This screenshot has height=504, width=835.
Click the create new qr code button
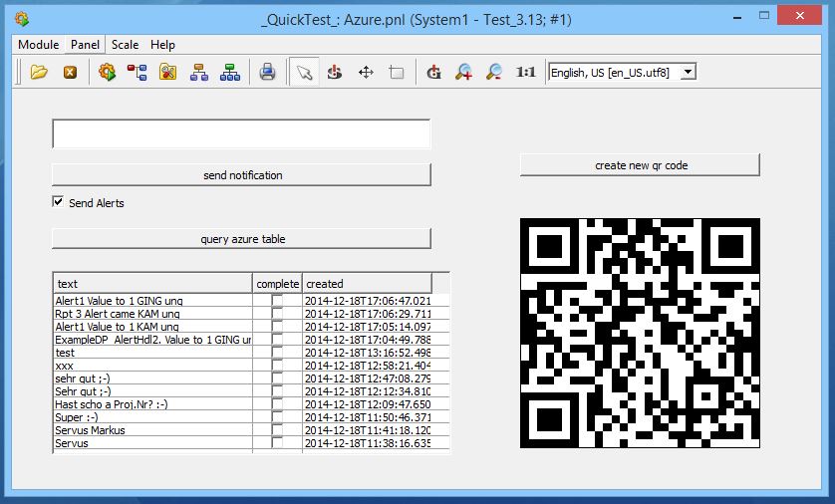point(640,165)
